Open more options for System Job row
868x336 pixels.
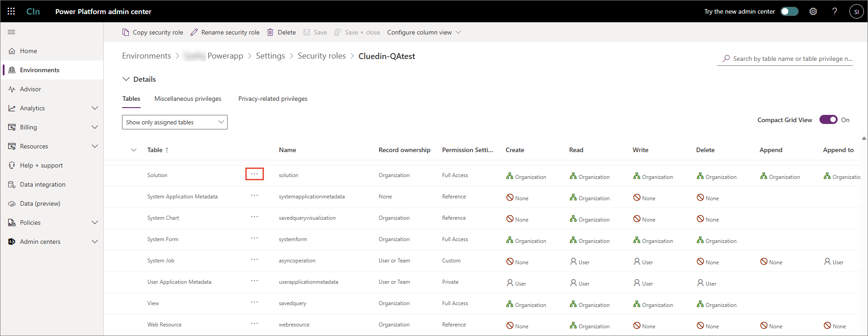click(254, 259)
